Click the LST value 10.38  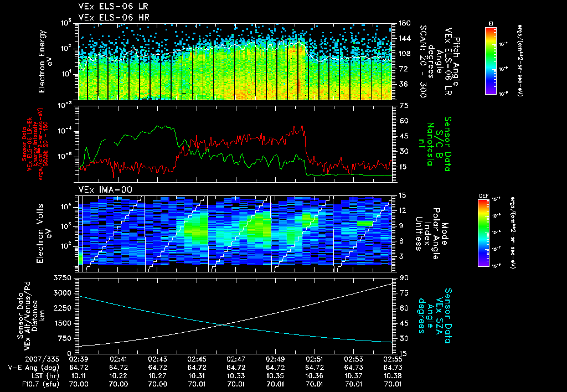(x=393, y=376)
